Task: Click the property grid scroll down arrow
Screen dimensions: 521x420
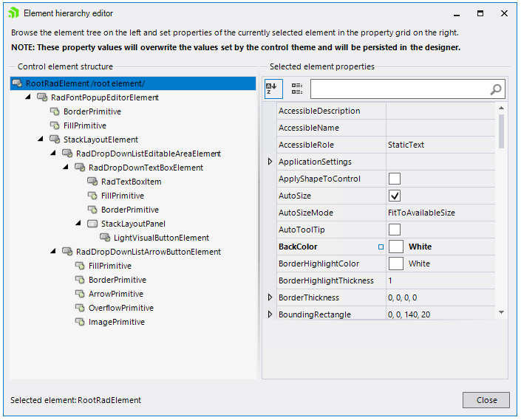Action: pos(501,312)
